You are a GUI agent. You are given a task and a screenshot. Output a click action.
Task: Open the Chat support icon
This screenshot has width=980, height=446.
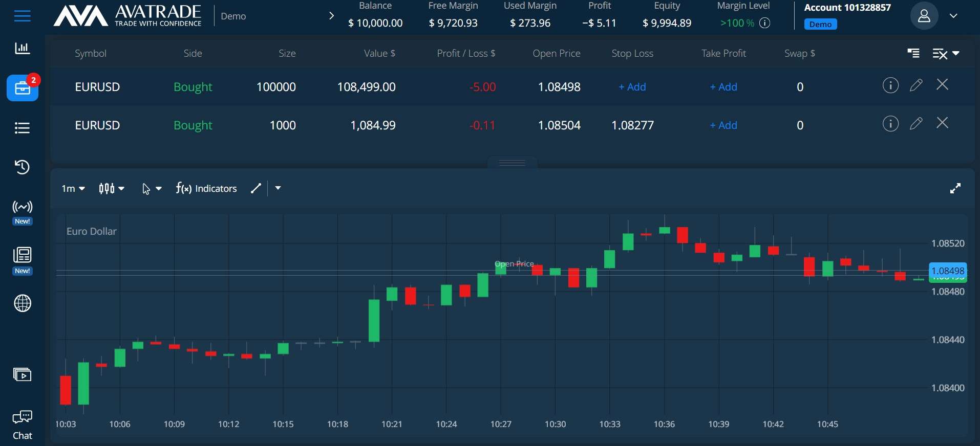23,425
